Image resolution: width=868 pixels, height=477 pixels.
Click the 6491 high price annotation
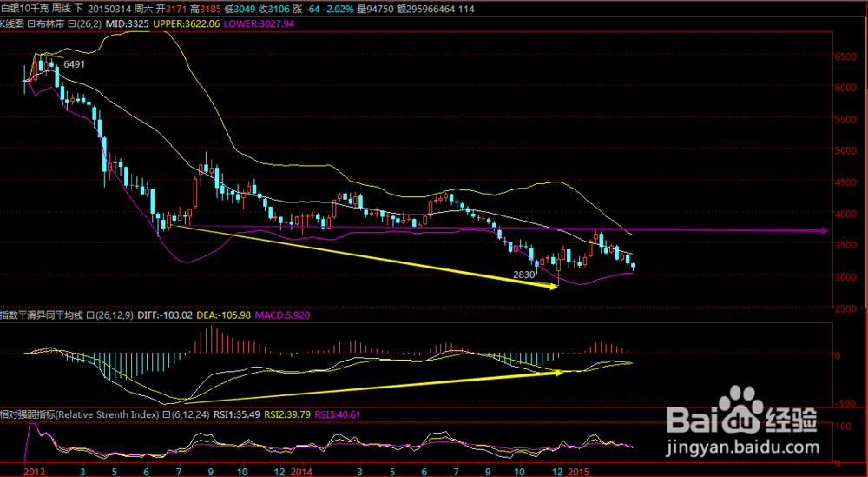74,64
